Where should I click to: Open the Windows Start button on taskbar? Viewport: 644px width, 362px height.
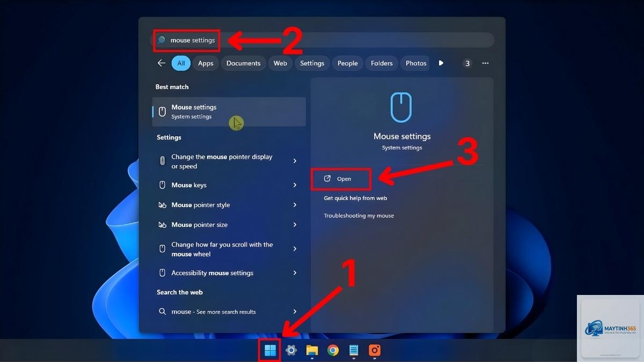tap(270, 351)
